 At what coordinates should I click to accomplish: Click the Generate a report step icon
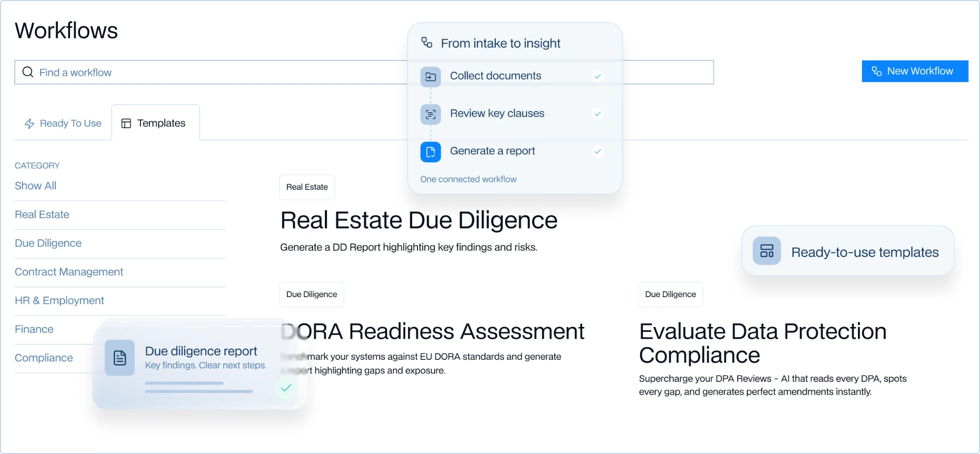click(431, 152)
